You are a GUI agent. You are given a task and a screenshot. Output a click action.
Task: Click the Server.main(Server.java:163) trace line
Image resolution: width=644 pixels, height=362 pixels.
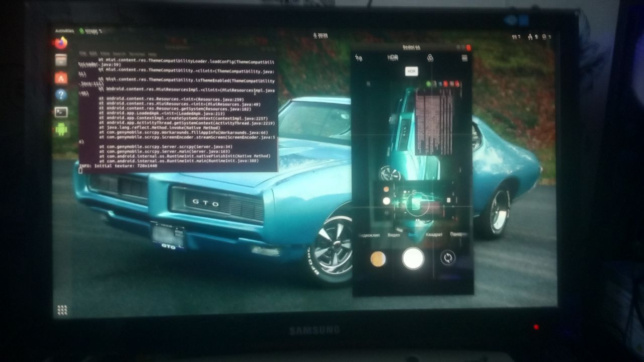[x=165, y=151]
